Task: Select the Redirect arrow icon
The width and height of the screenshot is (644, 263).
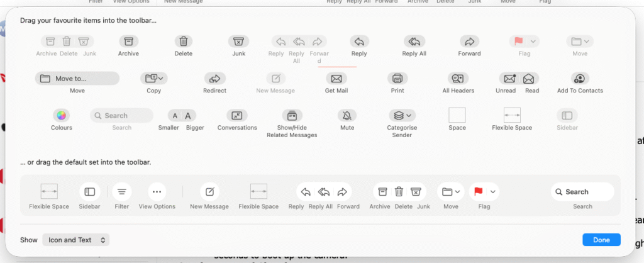Action: [214, 79]
